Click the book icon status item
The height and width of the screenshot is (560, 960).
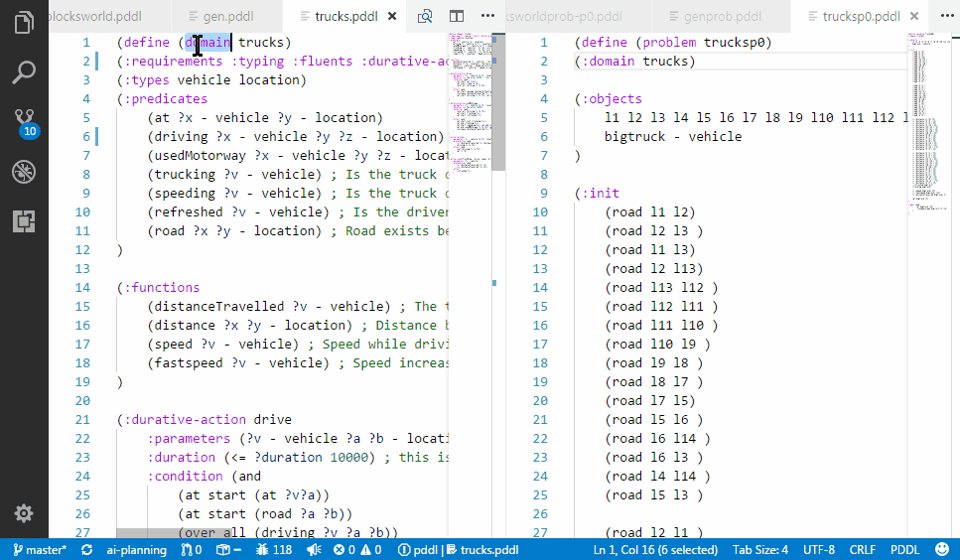(x=229, y=550)
